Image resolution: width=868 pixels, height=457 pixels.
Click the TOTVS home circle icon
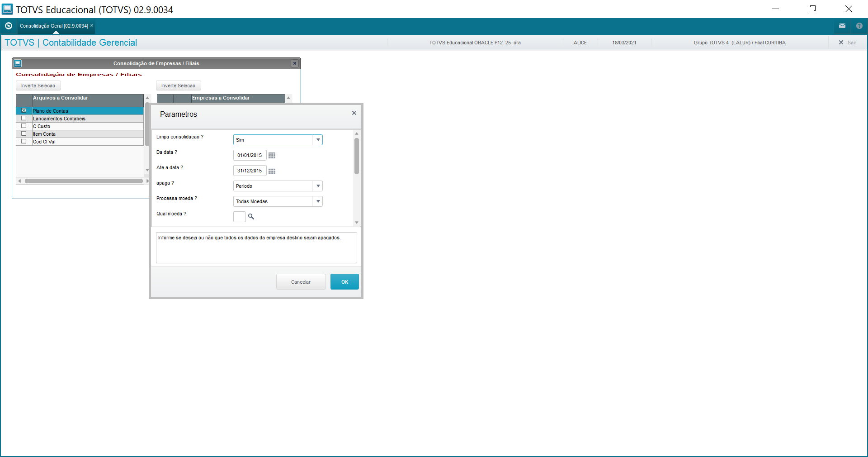9,26
